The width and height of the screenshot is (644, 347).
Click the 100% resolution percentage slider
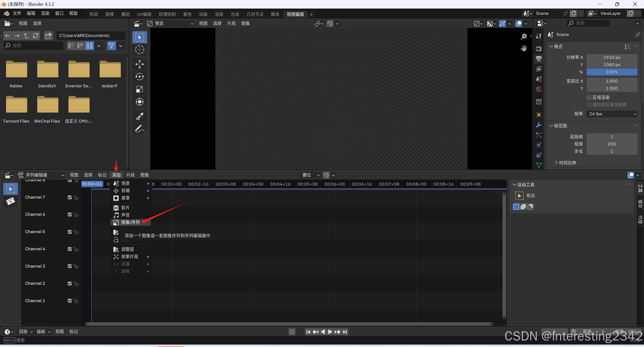coord(612,72)
